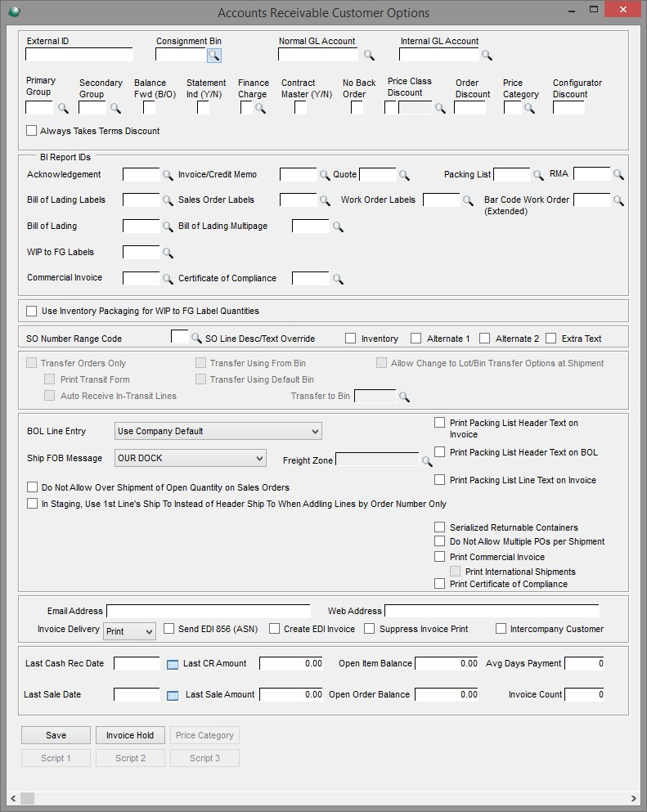Enable Always Takes Terms Discount
Viewport: 647px width, 812px height.
(x=32, y=131)
